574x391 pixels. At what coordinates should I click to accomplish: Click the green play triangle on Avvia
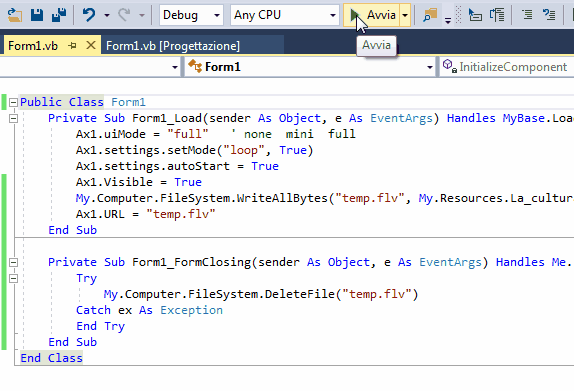354,15
